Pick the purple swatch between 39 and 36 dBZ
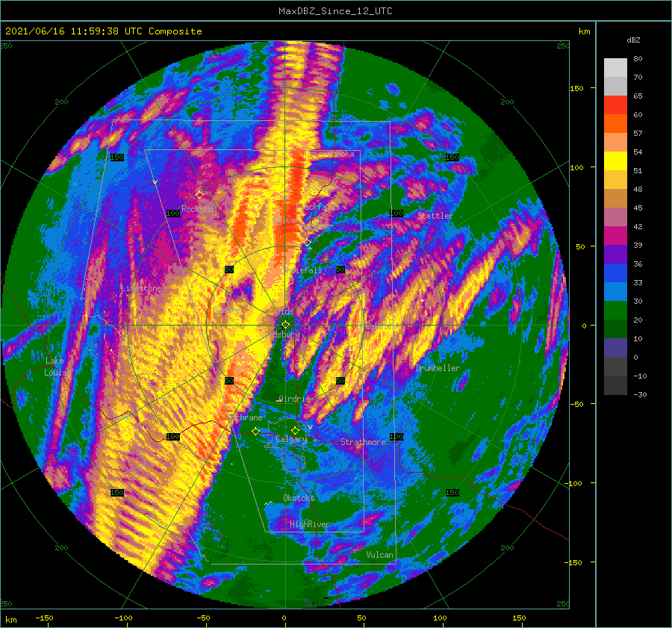The height and width of the screenshot is (628, 672). click(x=615, y=254)
